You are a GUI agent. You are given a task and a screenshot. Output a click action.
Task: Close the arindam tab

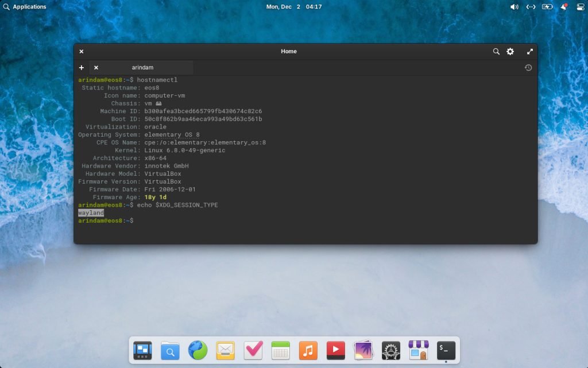(96, 68)
